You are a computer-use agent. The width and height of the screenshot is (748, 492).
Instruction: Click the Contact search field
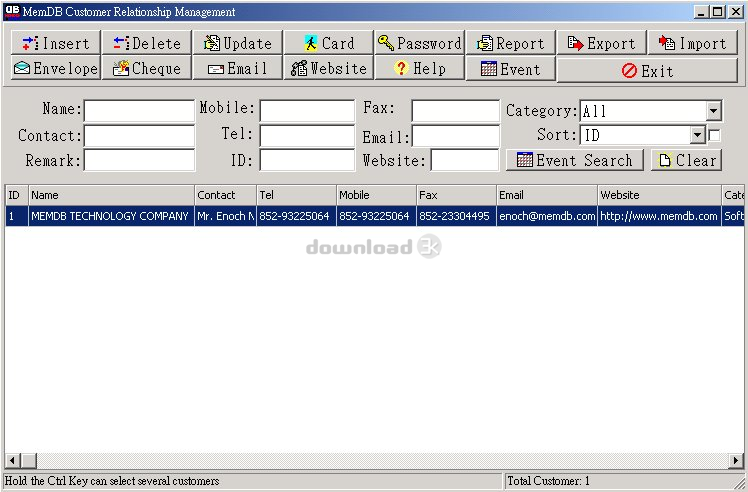(x=139, y=136)
